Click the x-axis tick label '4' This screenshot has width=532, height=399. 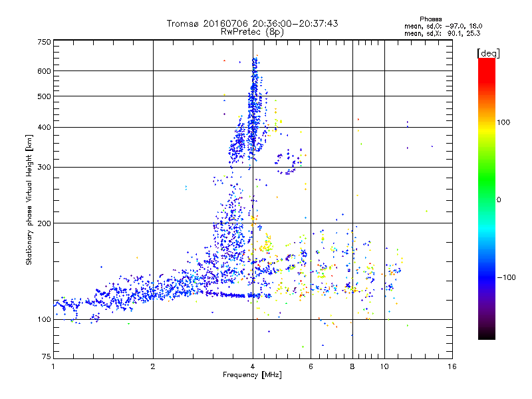point(253,366)
